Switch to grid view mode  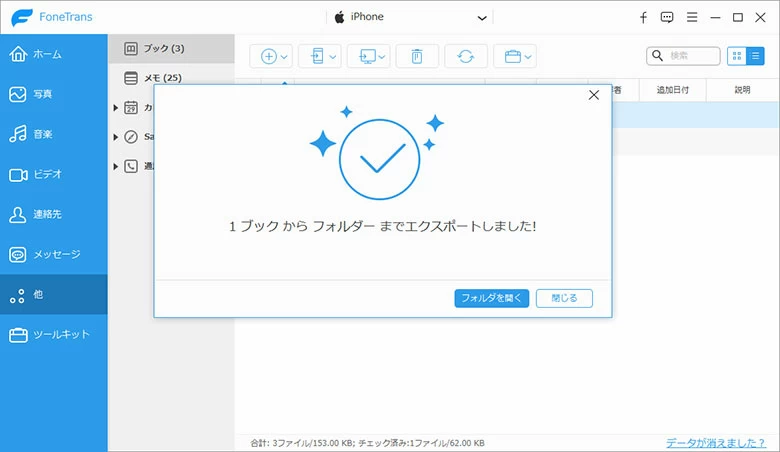point(737,56)
